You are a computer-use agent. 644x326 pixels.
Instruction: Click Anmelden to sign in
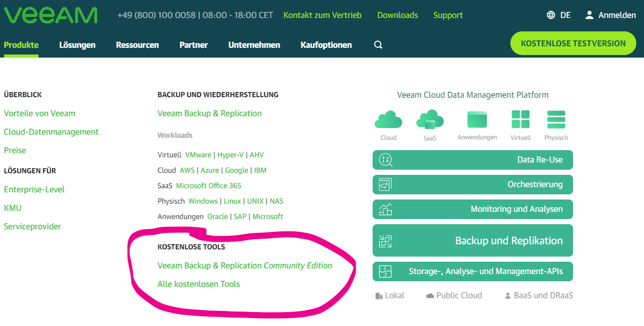pyautogui.click(x=617, y=15)
